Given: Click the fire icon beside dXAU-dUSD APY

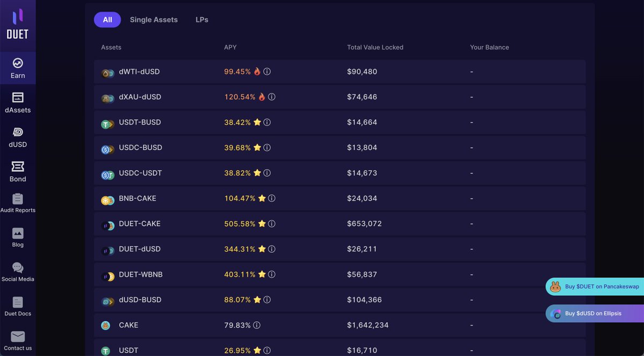Looking at the screenshot, I should [x=262, y=97].
